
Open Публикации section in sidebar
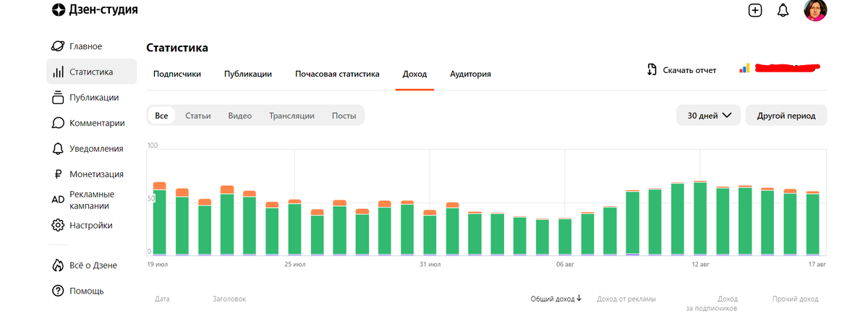[x=94, y=98]
